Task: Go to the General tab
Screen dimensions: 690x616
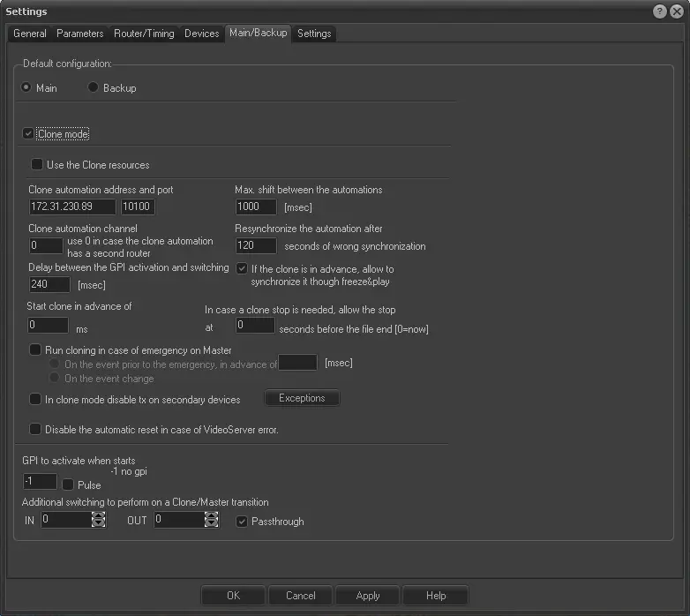Action: 30,34
